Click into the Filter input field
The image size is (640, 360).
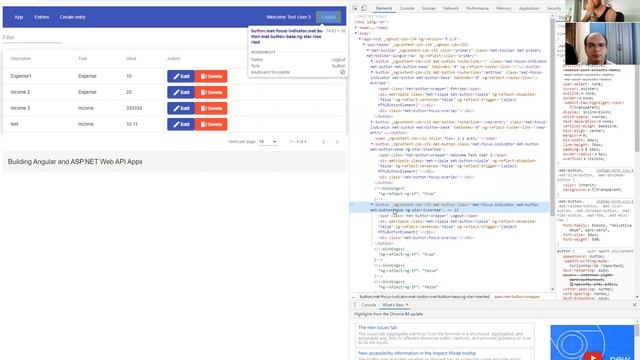pyautogui.click(x=32, y=38)
